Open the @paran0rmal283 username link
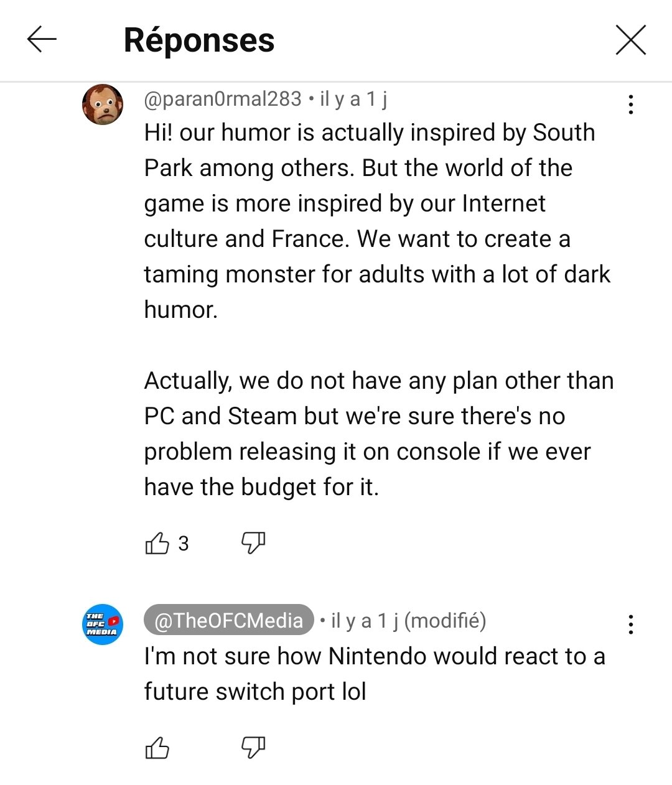This screenshot has width=672, height=785. (x=223, y=99)
